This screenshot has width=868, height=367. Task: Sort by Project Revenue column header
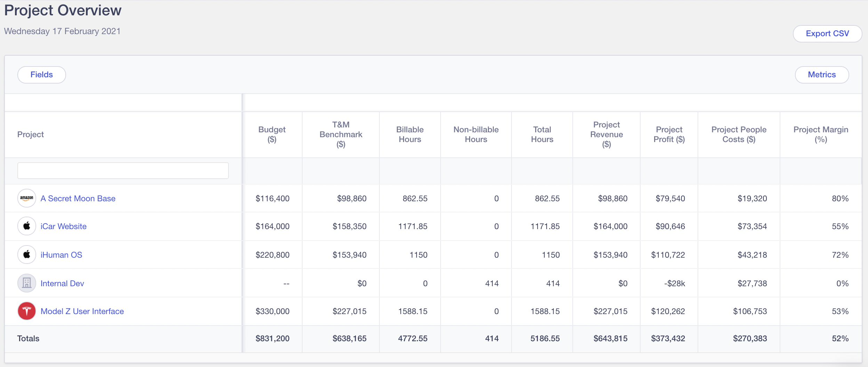click(606, 134)
